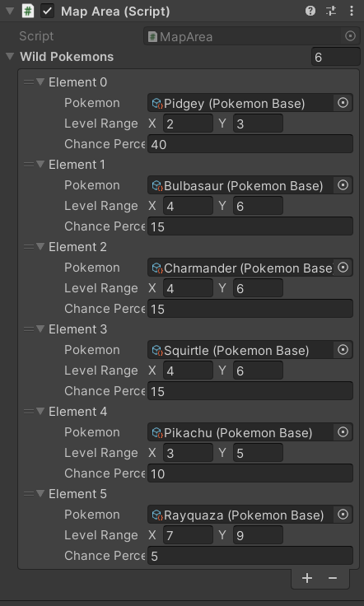Click Rayquaza Level Range Y field

258,535
